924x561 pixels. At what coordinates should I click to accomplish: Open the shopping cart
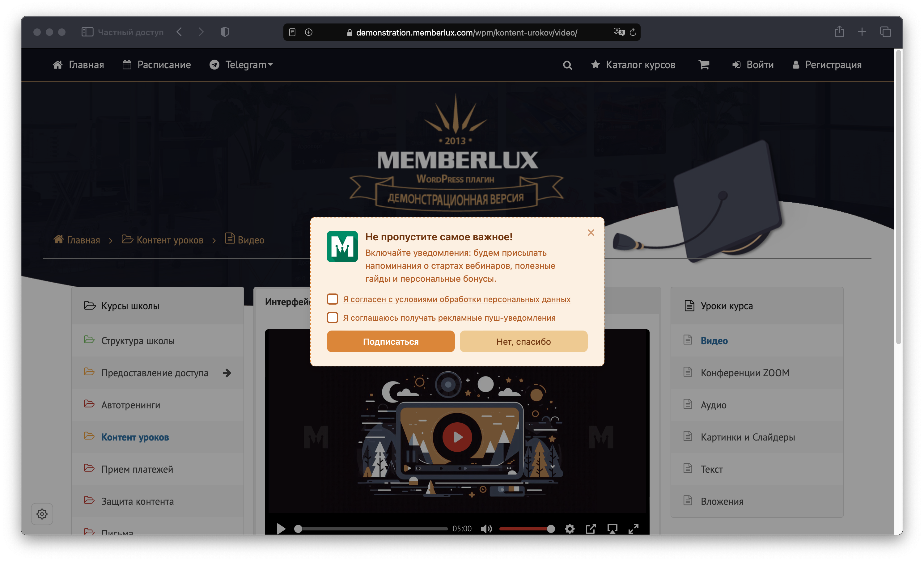pyautogui.click(x=704, y=65)
